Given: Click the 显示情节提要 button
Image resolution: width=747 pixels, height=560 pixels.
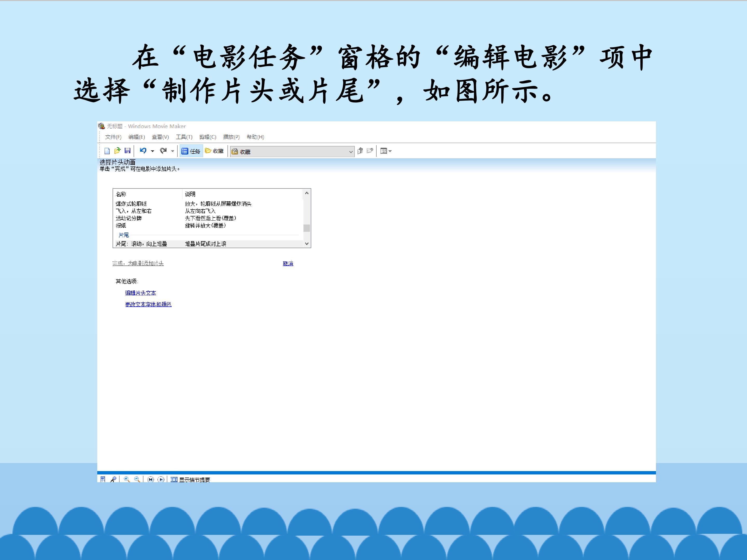Looking at the screenshot, I should pos(190,480).
